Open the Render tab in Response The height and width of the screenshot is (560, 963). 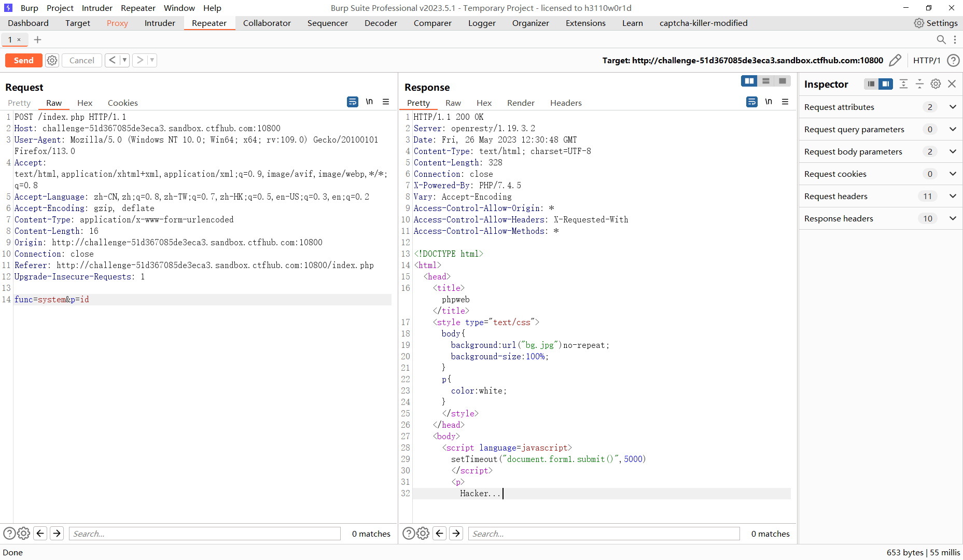(520, 103)
